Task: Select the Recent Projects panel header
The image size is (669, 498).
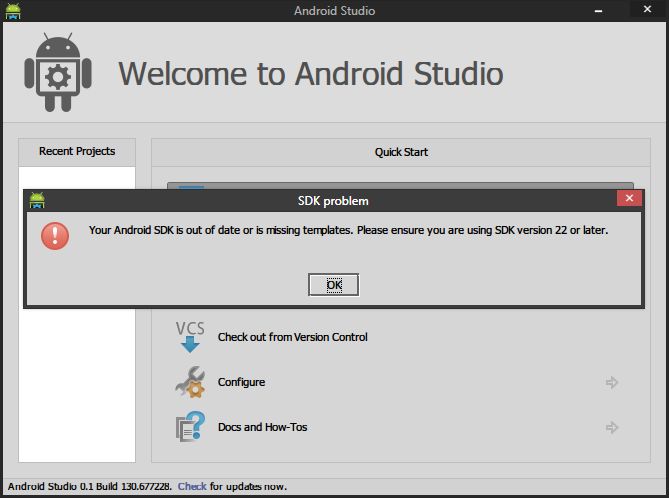Action: click(77, 151)
